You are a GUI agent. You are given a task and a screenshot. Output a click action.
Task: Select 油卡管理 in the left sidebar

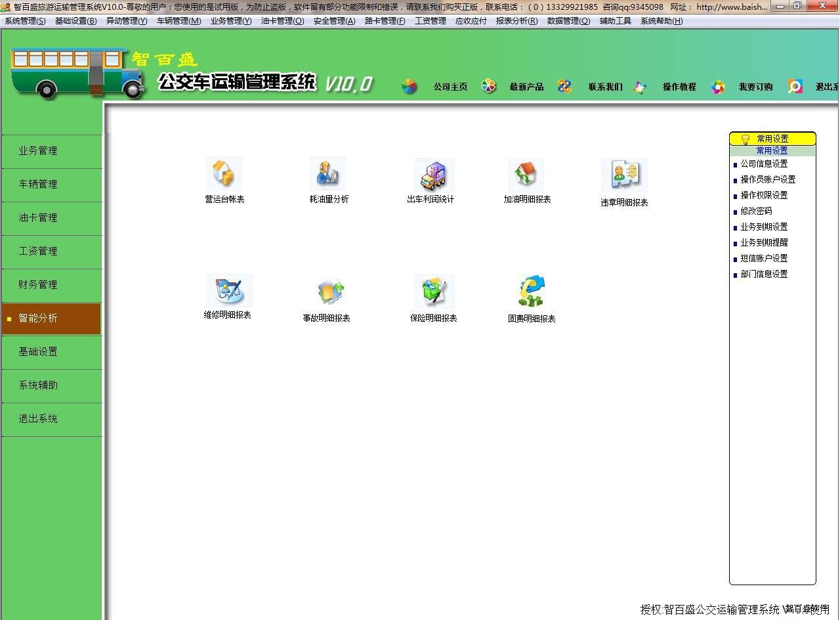pyautogui.click(x=51, y=218)
